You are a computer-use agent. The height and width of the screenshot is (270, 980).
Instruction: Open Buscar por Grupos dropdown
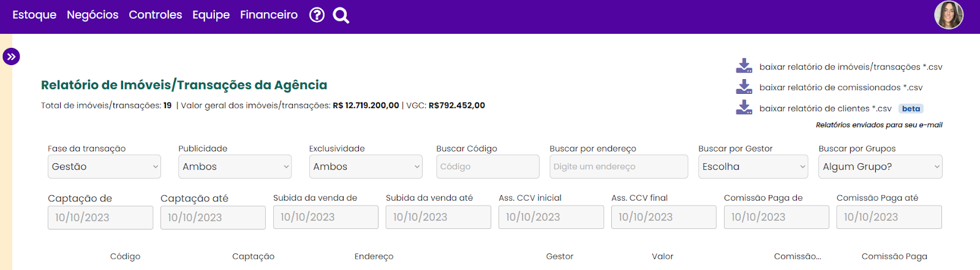[x=880, y=166]
